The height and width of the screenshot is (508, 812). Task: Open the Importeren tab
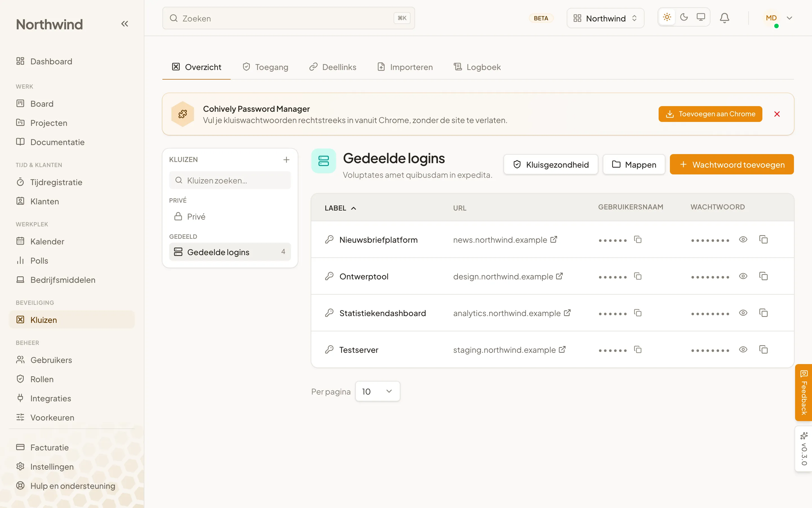coord(405,67)
